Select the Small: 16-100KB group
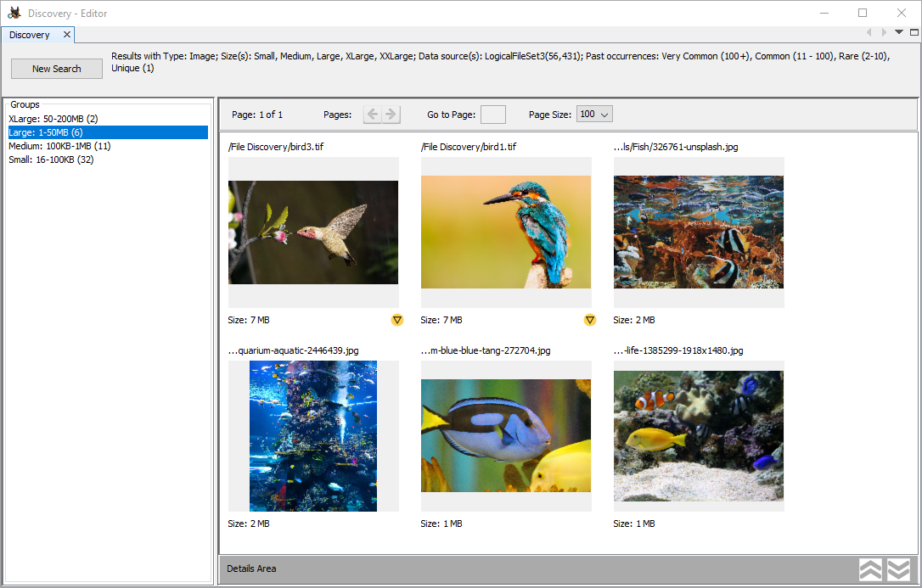Screen dimensions: 922x588 (x=51, y=160)
